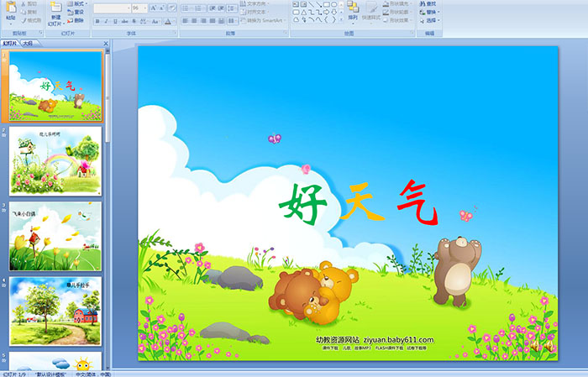This screenshot has width=588, height=377.
Task: Open Quick Styles gallery
Action: point(371,13)
